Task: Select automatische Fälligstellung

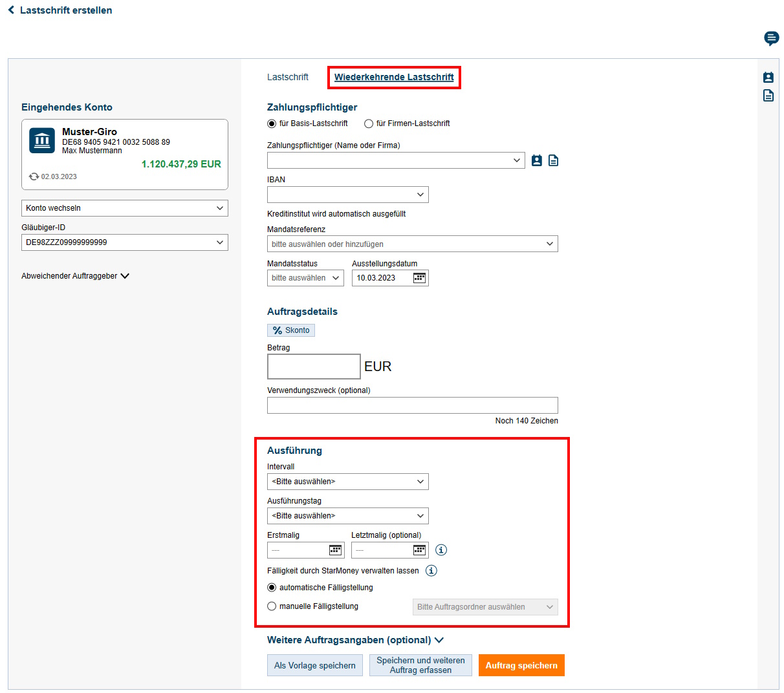Action: 272,587
